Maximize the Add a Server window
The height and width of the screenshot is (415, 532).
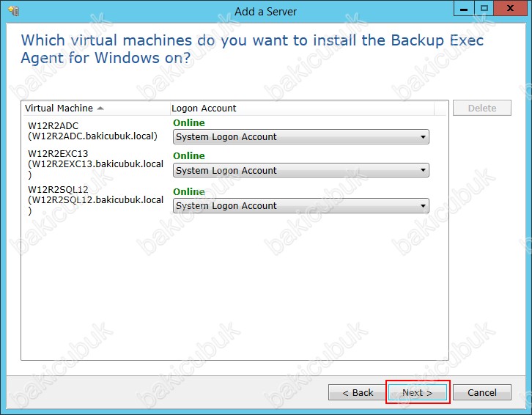tap(484, 9)
